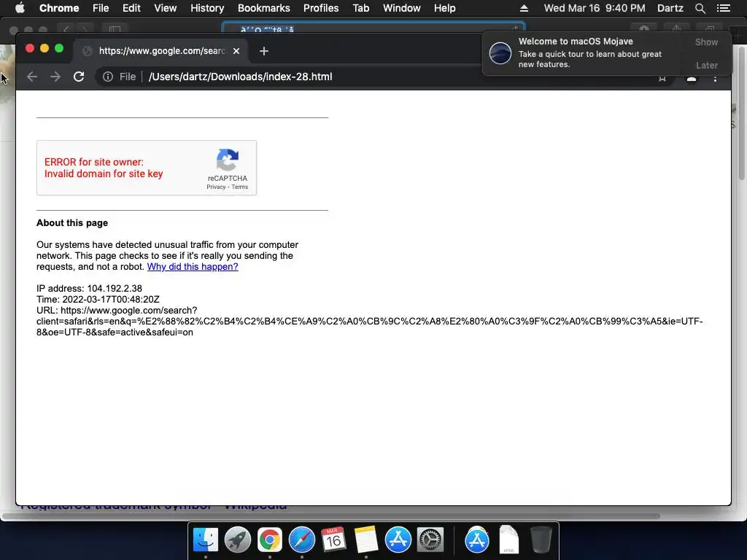Open the Trash in the Dock
The height and width of the screenshot is (560, 747).
tap(541, 540)
